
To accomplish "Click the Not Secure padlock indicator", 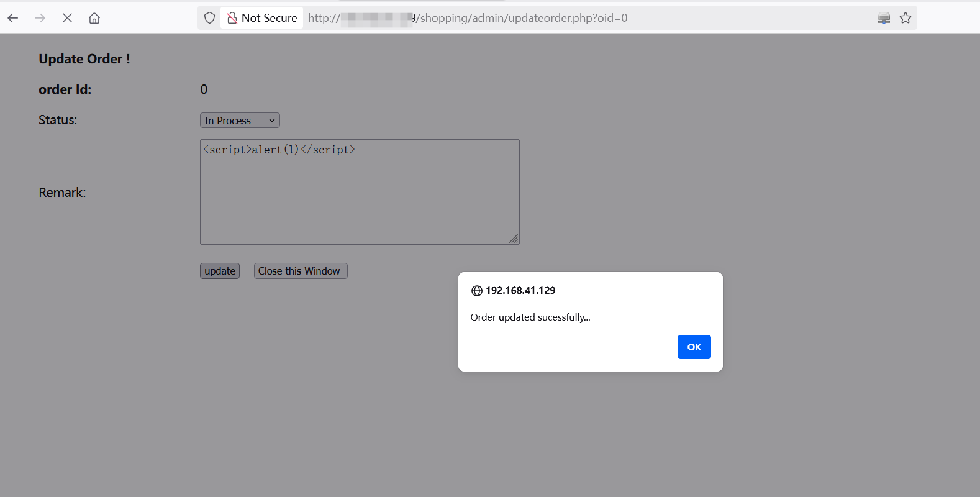I will pyautogui.click(x=232, y=18).
